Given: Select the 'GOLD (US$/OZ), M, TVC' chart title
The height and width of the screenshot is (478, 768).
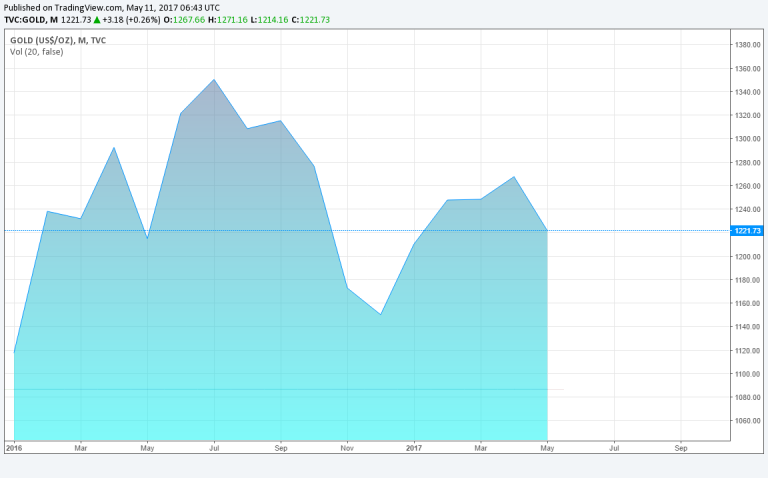Looking at the screenshot, I should tap(58, 40).
